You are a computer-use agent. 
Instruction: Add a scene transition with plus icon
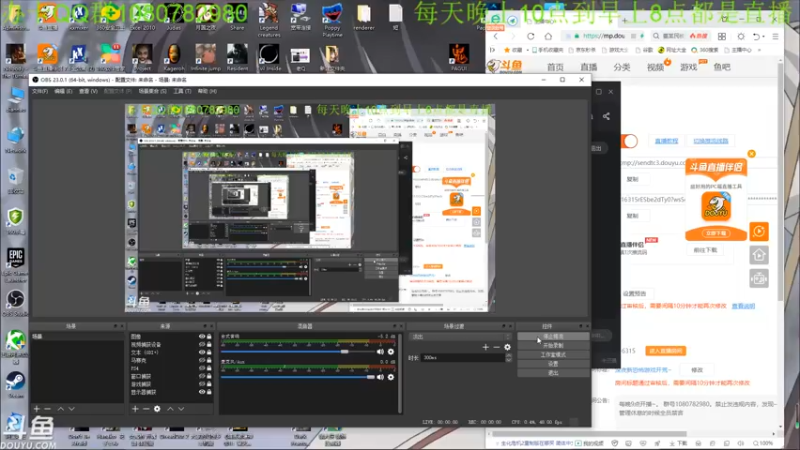click(485, 347)
